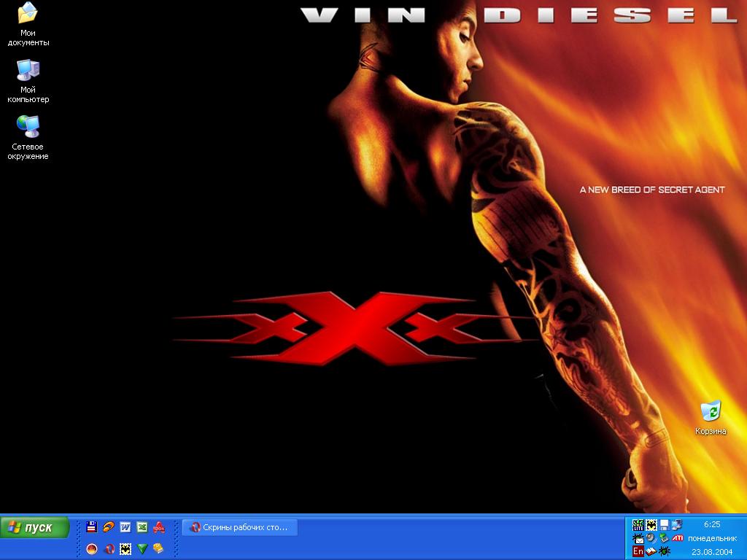747x560 pixels.
Task: Open the Пуск start menu
Action: coord(35,527)
